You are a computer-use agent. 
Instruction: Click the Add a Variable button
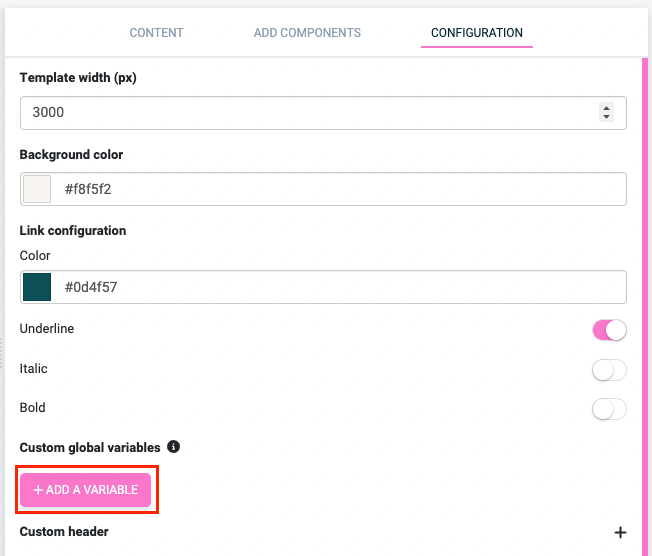(86, 490)
